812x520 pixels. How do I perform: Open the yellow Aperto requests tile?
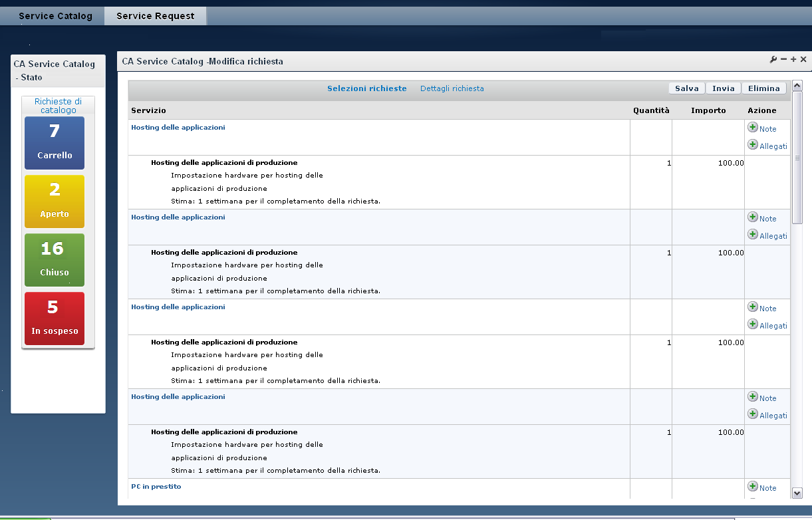pyautogui.click(x=55, y=201)
